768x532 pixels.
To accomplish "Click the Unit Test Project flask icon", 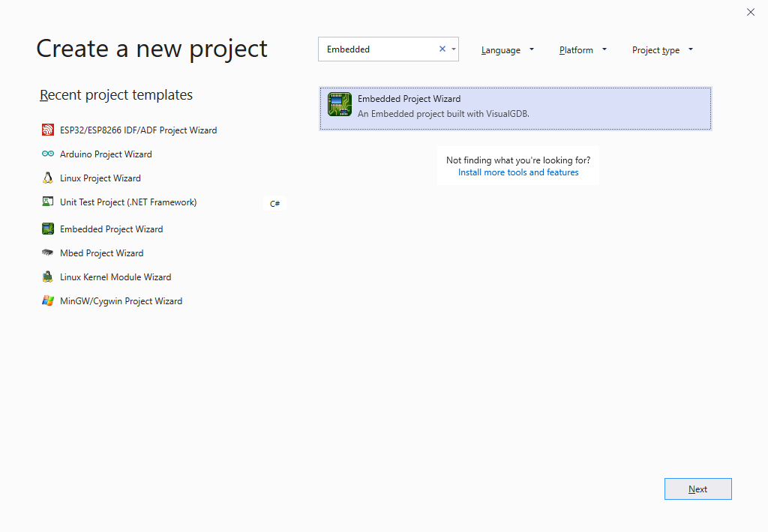I will (x=48, y=202).
